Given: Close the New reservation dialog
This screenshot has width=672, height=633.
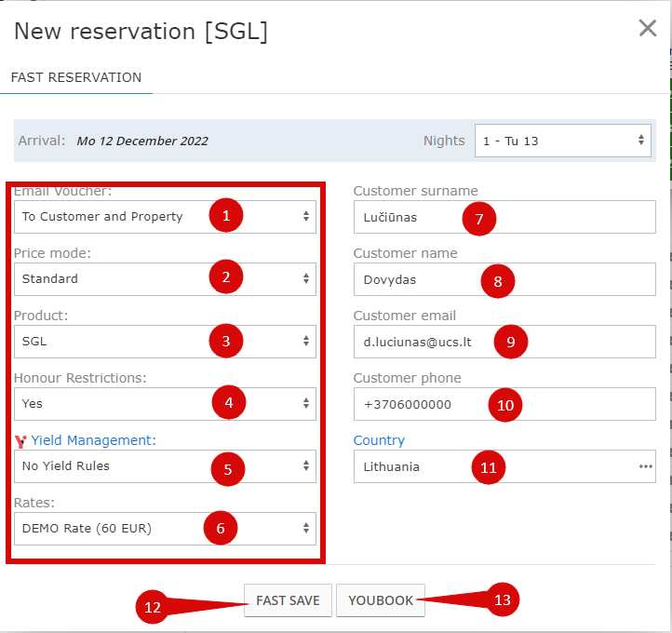Looking at the screenshot, I should [648, 28].
